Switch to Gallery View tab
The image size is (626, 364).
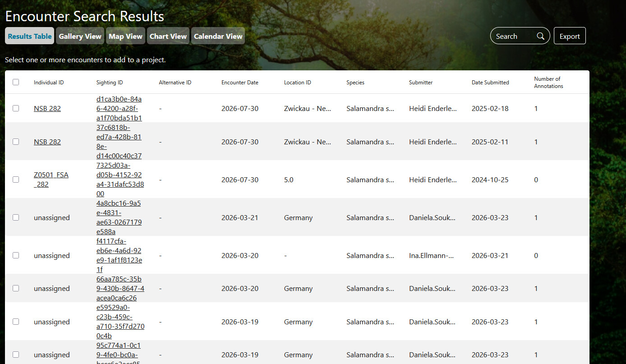coord(80,36)
